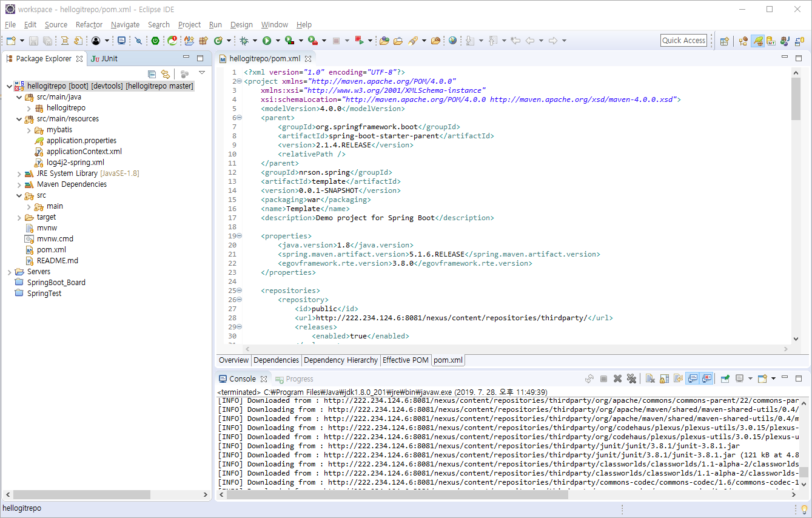Image resolution: width=812 pixels, height=518 pixels.
Task: Open the Window menu
Action: (x=275, y=24)
